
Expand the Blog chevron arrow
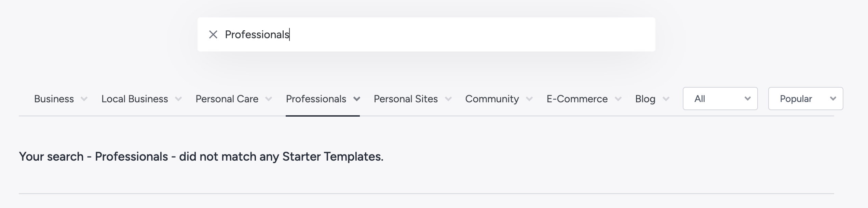666,99
